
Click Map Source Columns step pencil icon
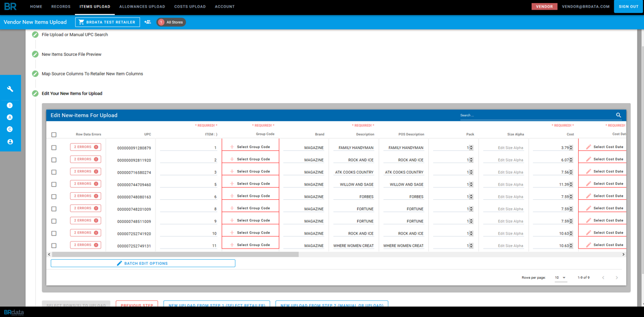(x=35, y=73)
